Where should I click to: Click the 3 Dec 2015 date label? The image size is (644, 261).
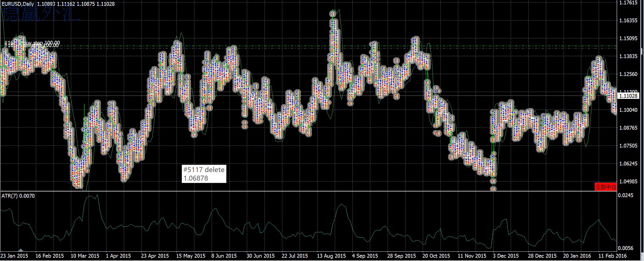click(506, 256)
